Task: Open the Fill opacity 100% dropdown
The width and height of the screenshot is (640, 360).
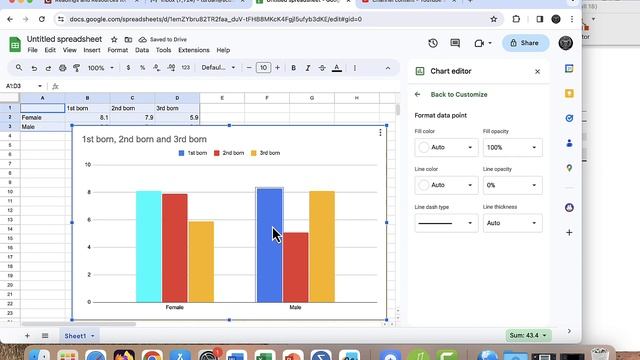Action: [x=513, y=147]
